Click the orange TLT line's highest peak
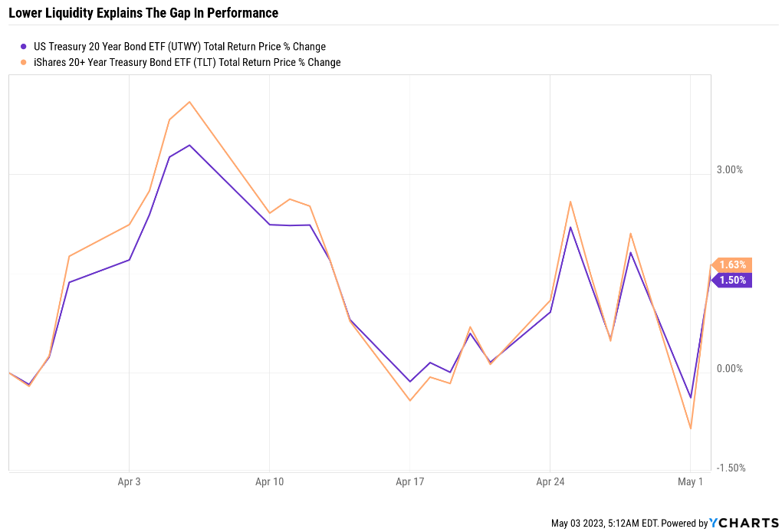The height and width of the screenshot is (532, 782). point(189,102)
